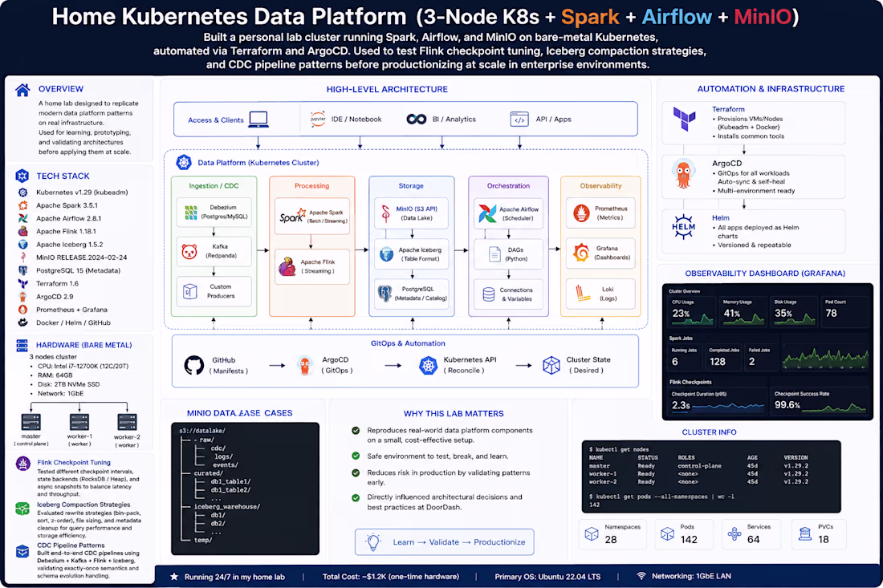Viewport: 883px width, 588px height.
Task: Click the checkmark beside 'Reproduces real-world data platform'
Action: click(356, 431)
